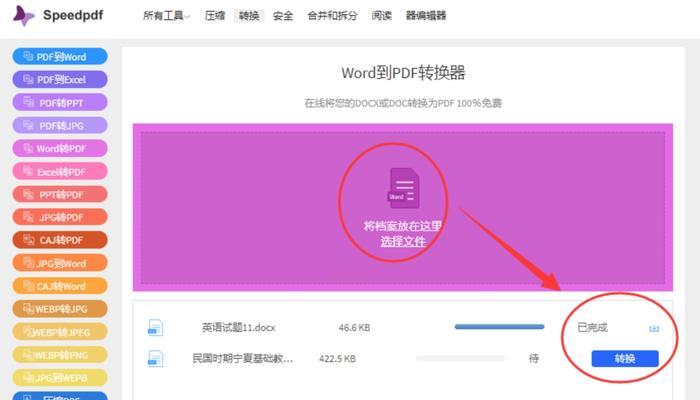
Task: Select JPG到WEPB in sidebar
Action: pos(60,378)
